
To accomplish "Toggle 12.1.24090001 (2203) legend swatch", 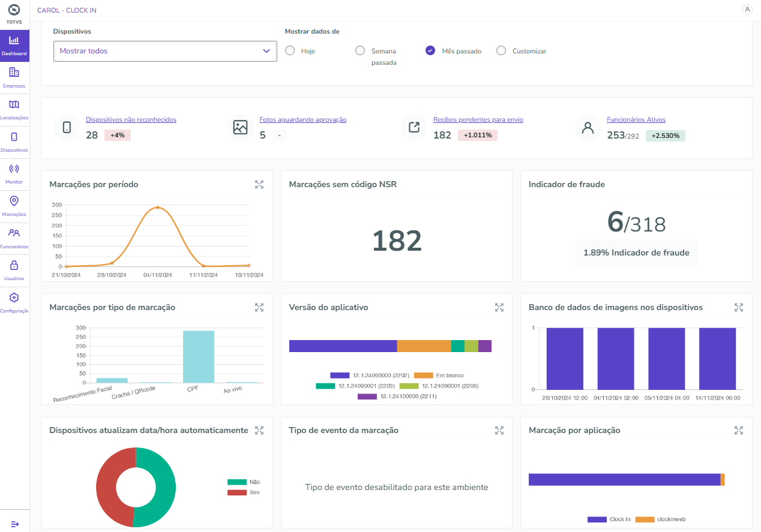I will coord(325,386).
